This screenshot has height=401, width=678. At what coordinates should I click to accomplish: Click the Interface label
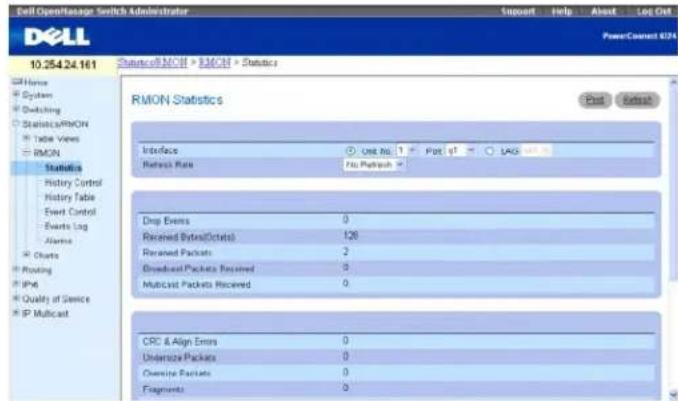(160, 151)
